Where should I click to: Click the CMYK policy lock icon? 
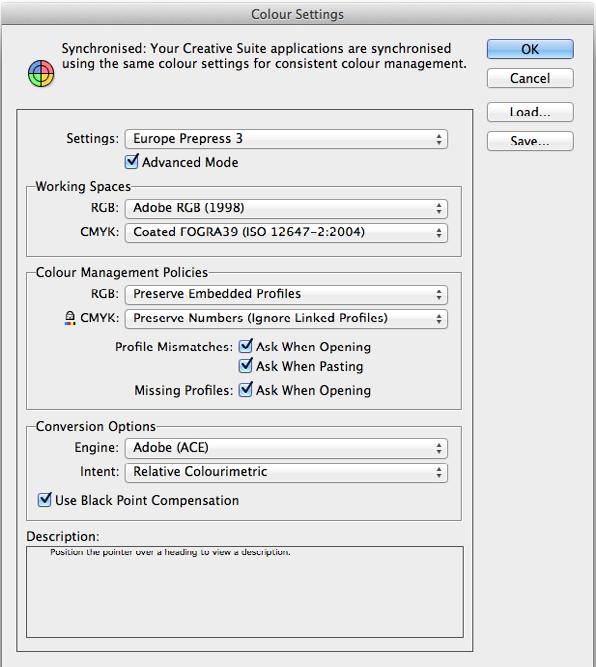[x=70, y=318]
